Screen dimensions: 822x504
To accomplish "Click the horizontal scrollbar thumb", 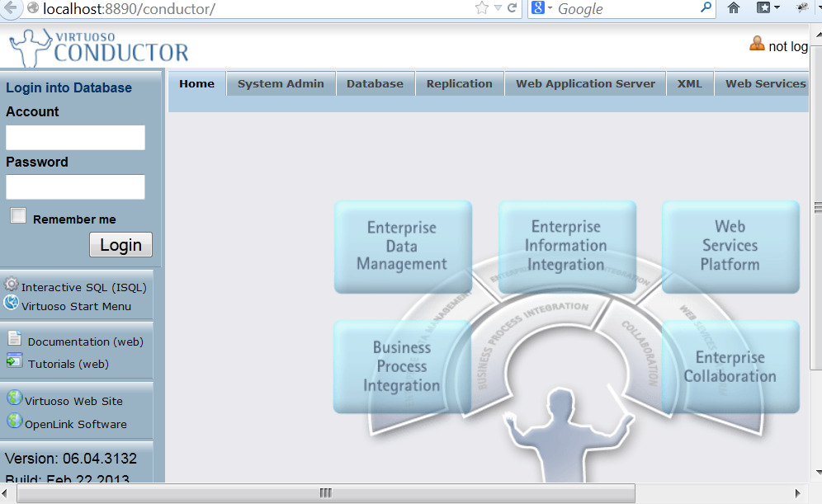I will coord(325,493).
